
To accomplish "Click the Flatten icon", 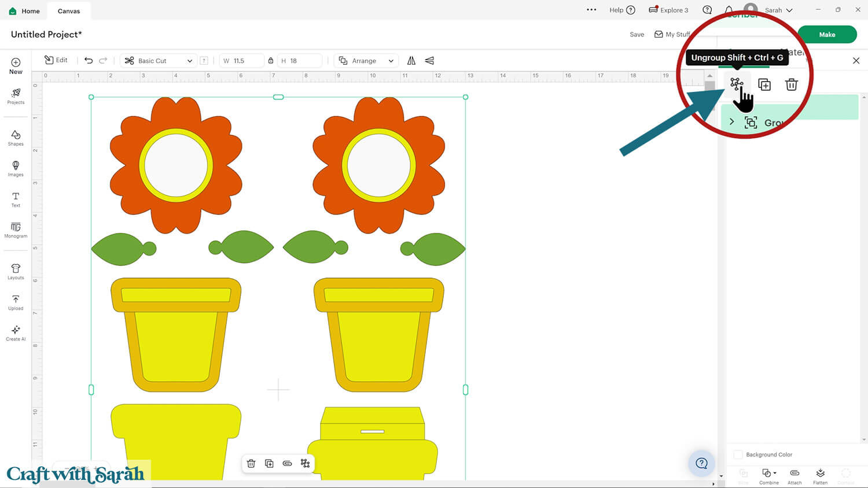I will point(820,476).
